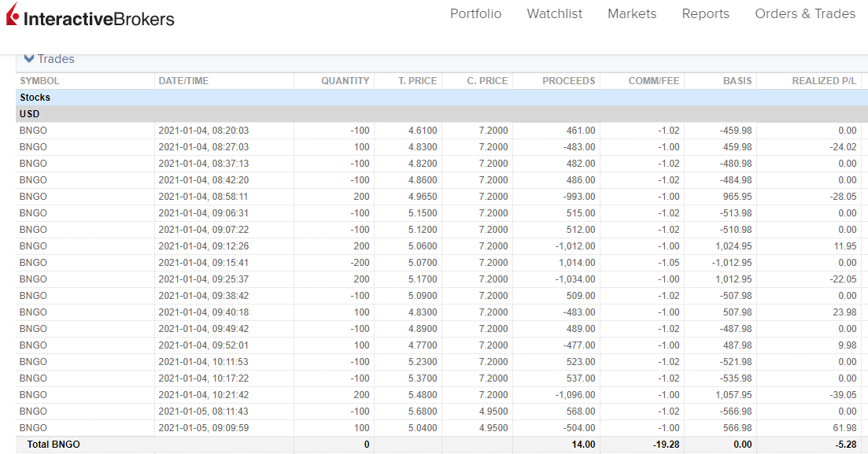Select the USD currency row

[x=441, y=114]
